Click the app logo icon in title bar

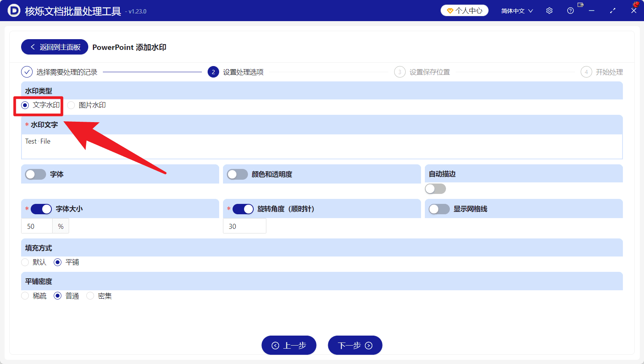(14, 10)
